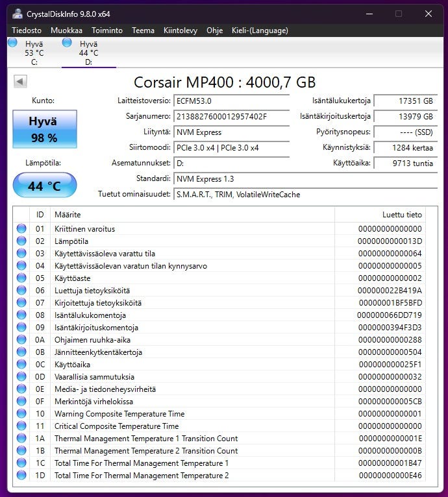Select raw value 0000001BF5BFD
Image resolution: width=448 pixels, height=497 pixels.
click(x=390, y=303)
